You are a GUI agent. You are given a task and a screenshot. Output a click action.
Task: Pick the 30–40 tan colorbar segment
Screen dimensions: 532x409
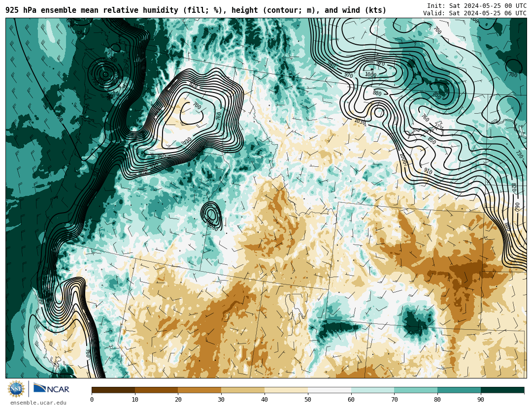(243, 390)
